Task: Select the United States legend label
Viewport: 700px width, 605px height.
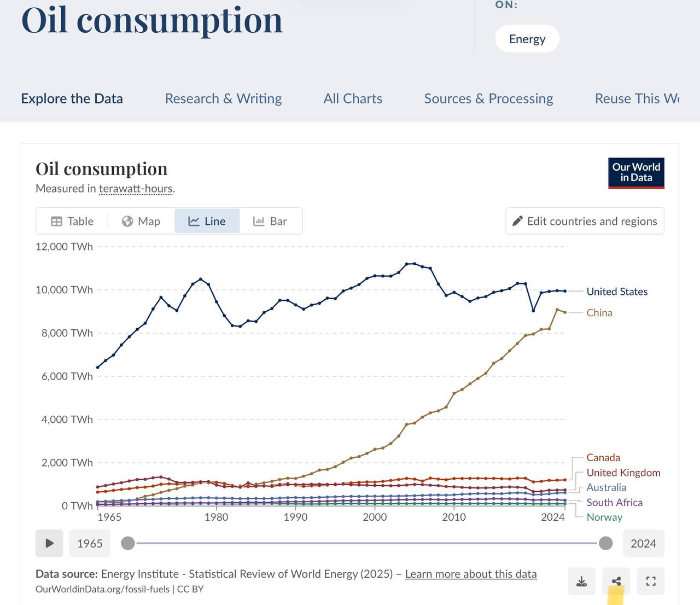Action: coord(617,292)
